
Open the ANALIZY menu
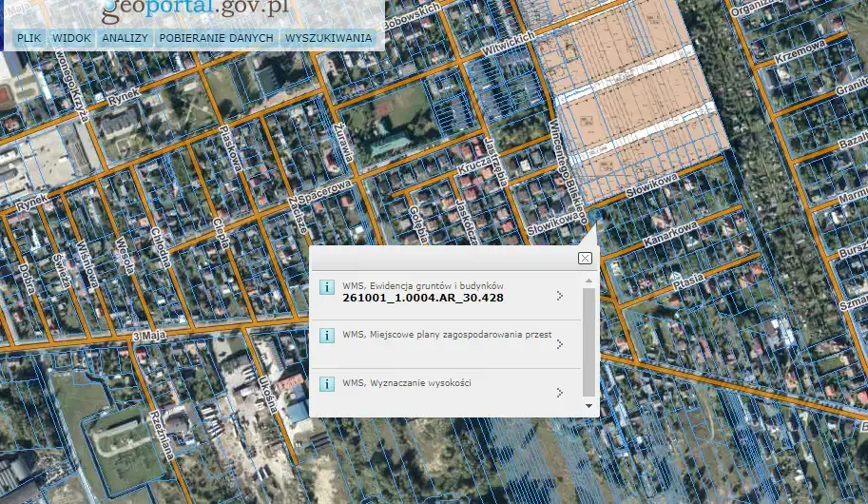(x=125, y=38)
